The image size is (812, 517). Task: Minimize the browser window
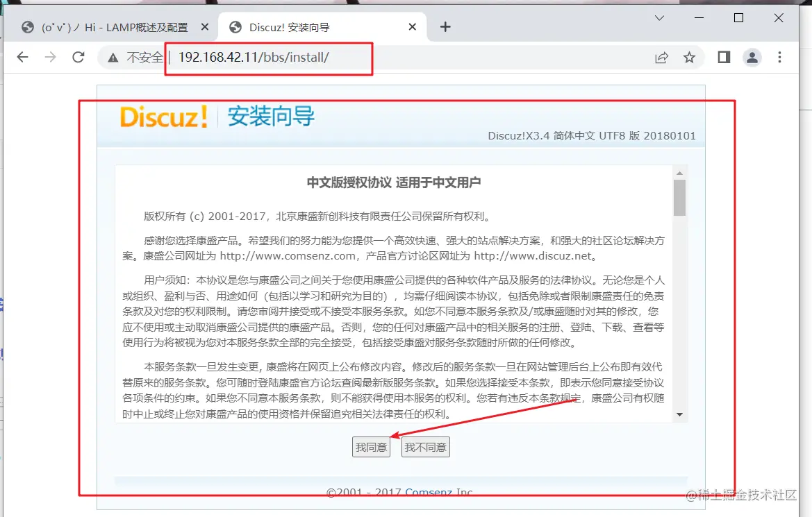[699, 18]
